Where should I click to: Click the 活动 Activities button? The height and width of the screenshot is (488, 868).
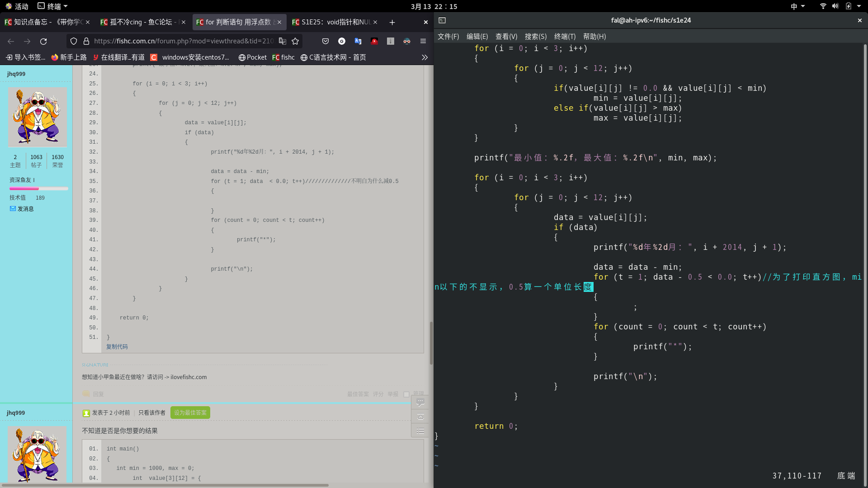point(17,6)
